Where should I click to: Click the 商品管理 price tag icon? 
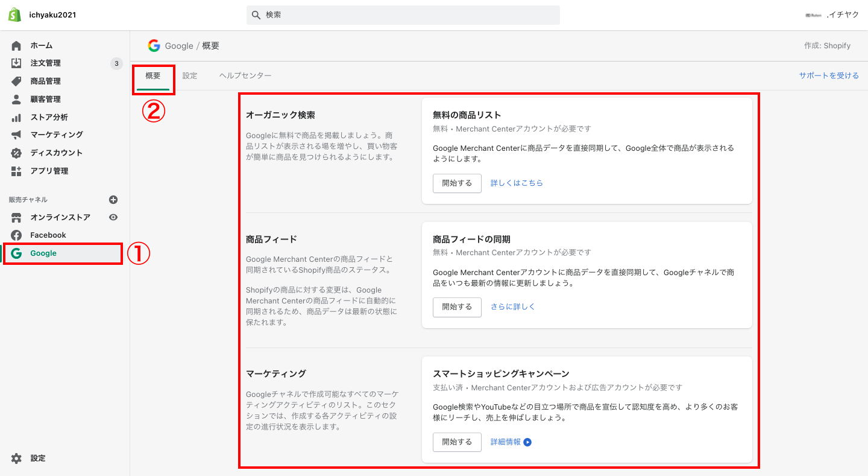coord(16,81)
